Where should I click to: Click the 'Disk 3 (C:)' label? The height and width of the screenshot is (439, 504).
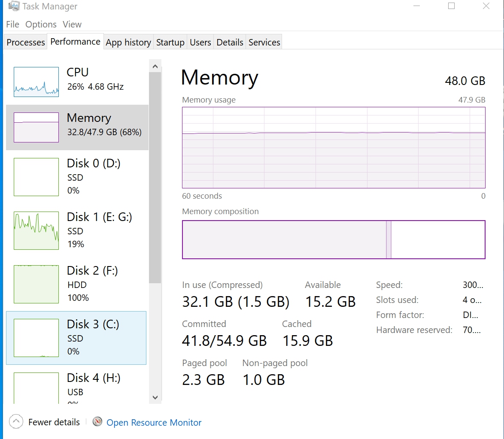(x=93, y=324)
